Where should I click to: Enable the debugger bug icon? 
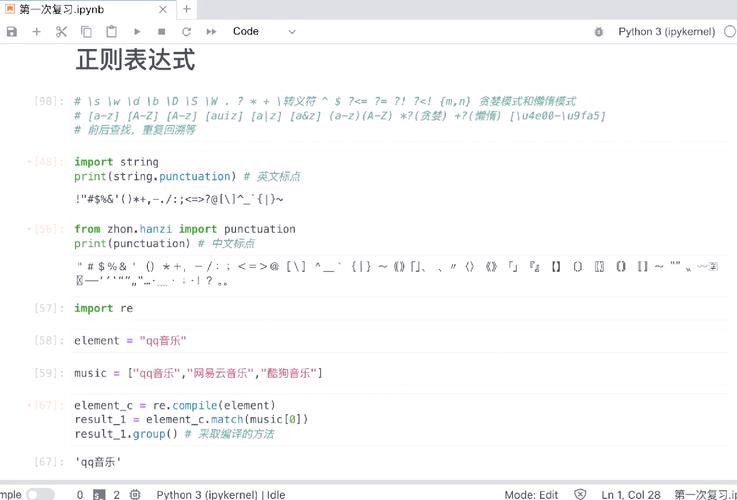tap(598, 32)
